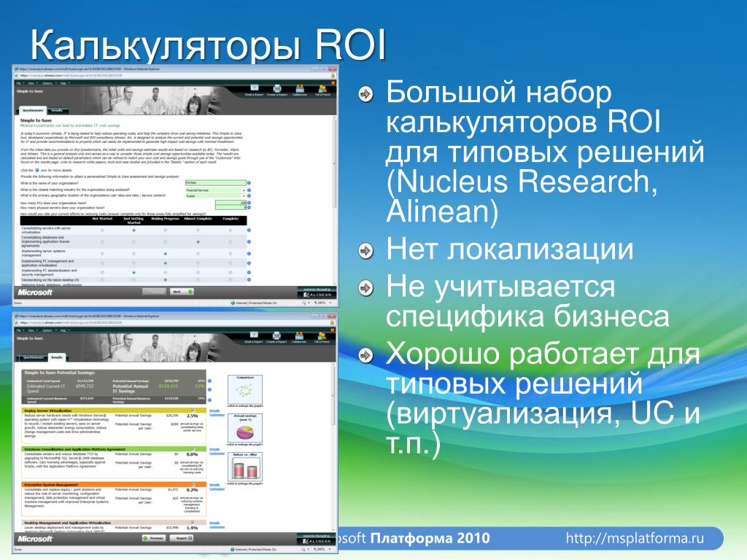
Task: Click vertical scrollbar in results window
Action: point(334,448)
